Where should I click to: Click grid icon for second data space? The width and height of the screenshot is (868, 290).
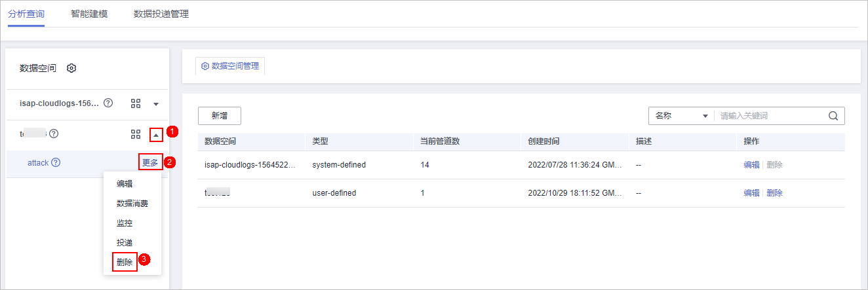(x=136, y=134)
